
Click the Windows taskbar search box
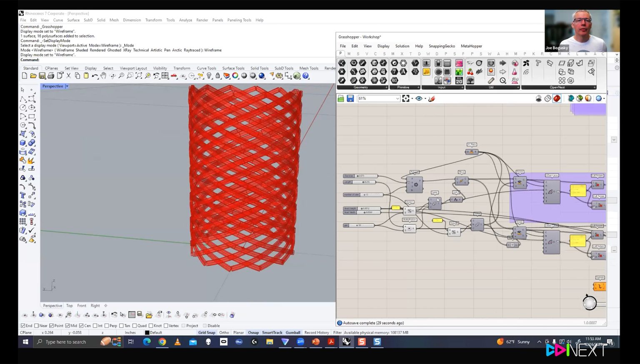click(x=66, y=342)
